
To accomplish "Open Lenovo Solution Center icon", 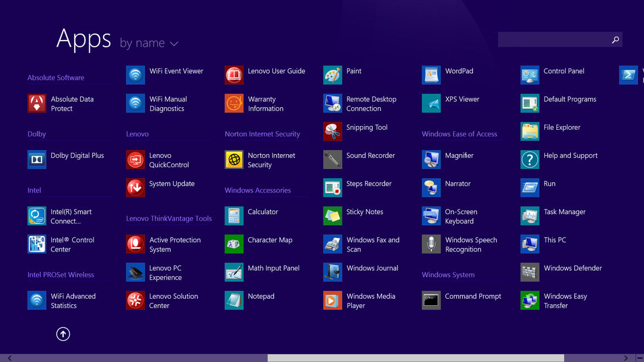I will click(135, 300).
